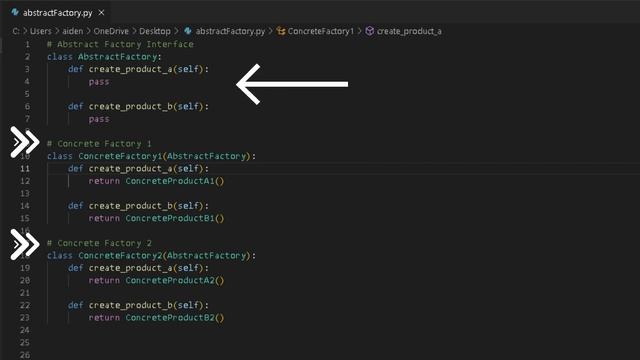Close the abstractFactory.py tab
Screen dimensions: 640x360
pyautogui.click(x=101, y=13)
